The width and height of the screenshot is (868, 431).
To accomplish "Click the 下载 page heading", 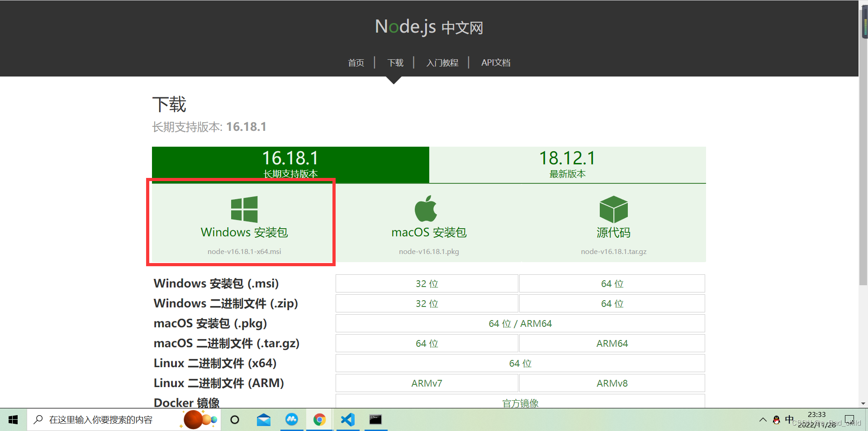I will point(169,105).
